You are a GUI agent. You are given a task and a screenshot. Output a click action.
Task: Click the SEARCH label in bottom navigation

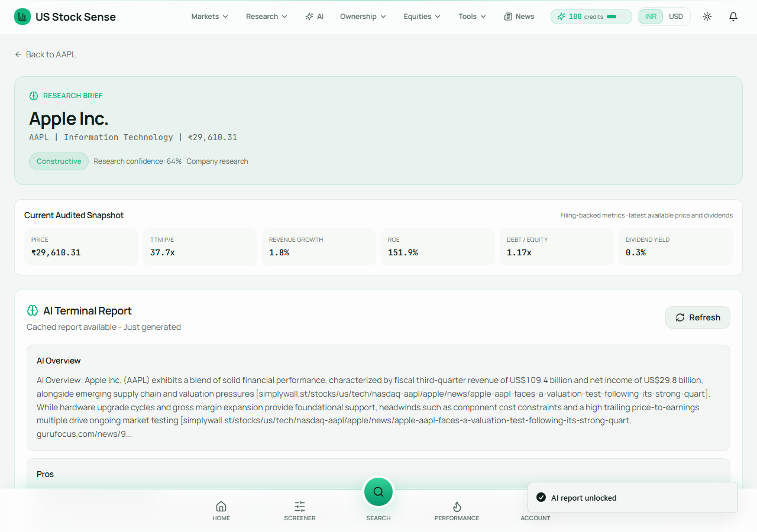pyautogui.click(x=378, y=518)
